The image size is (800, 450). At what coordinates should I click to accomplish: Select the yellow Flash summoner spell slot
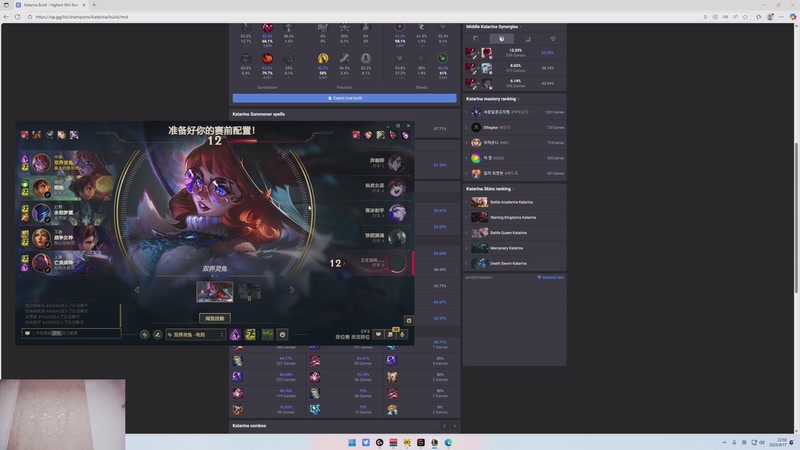point(251,335)
